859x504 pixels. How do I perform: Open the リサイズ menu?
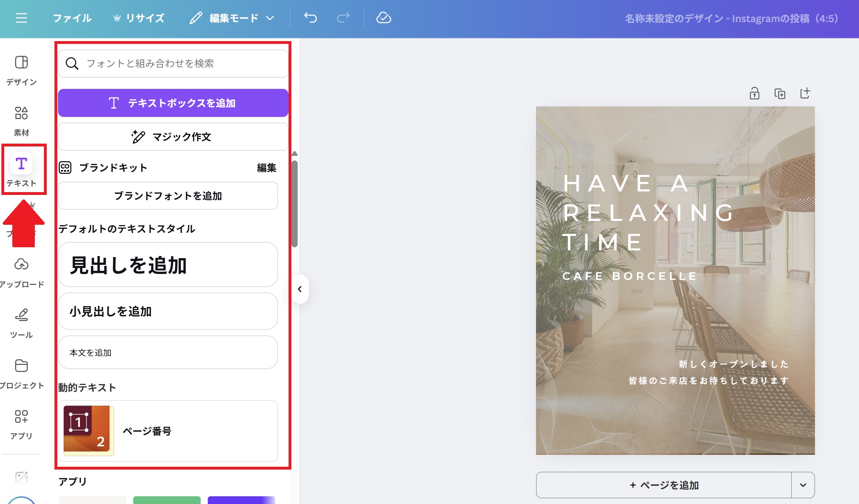[139, 18]
